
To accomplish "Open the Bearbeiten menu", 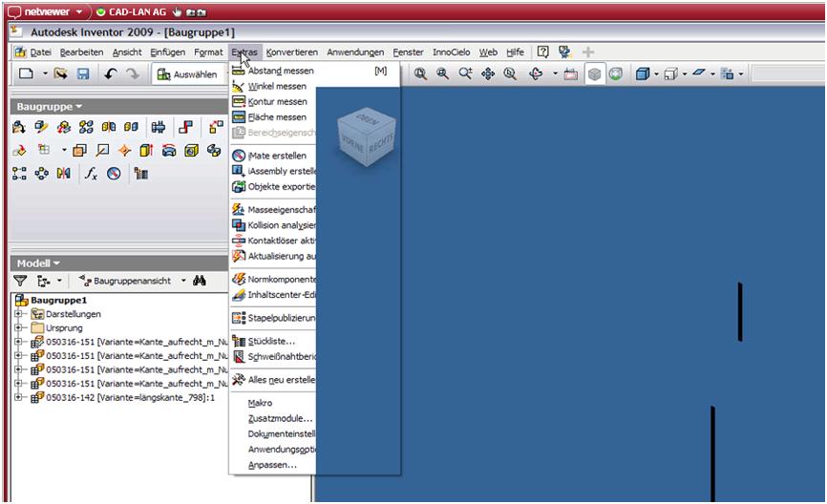I will (82, 52).
